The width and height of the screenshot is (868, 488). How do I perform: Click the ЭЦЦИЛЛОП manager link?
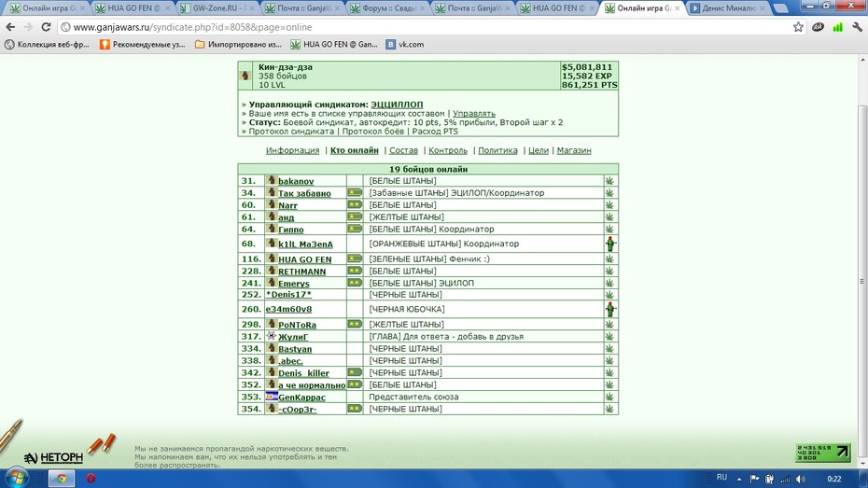click(397, 105)
